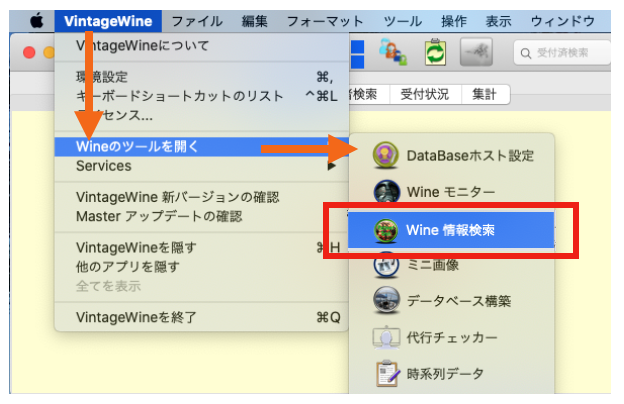Click the users with lock toolbar icon
Viewport: 624px width, 404px height.
coord(391,51)
